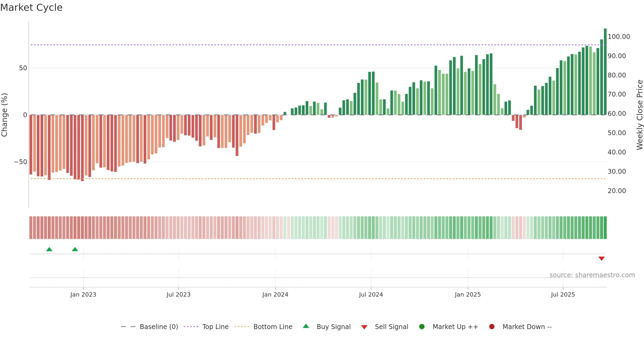Click the red Sell Signal legend triangle

(364, 327)
